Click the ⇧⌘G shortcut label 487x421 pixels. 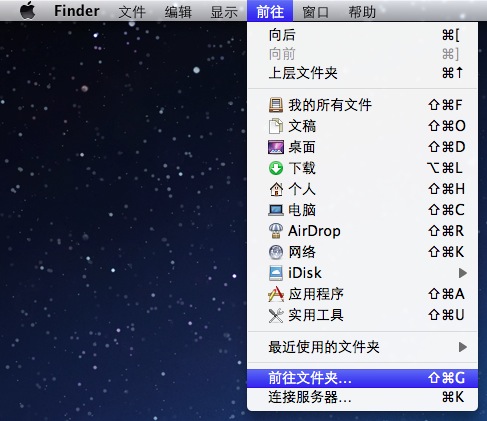pyautogui.click(x=446, y=378)
